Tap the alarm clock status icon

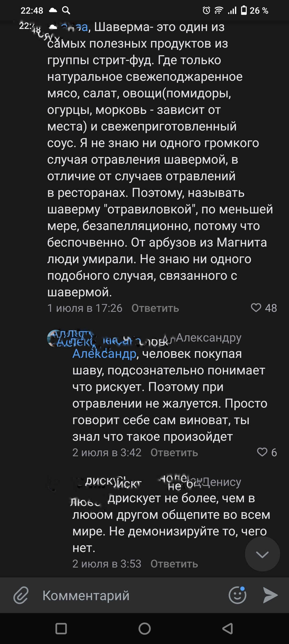coord(206,10)
